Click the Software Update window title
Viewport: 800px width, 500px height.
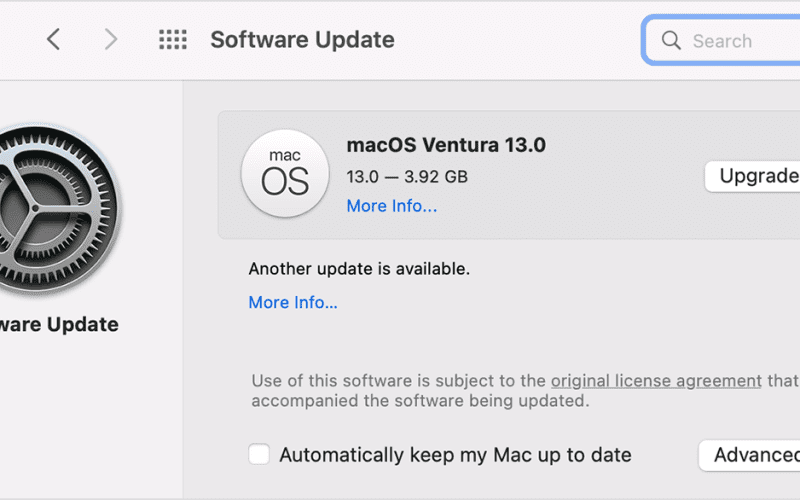(x=303, y=40)
